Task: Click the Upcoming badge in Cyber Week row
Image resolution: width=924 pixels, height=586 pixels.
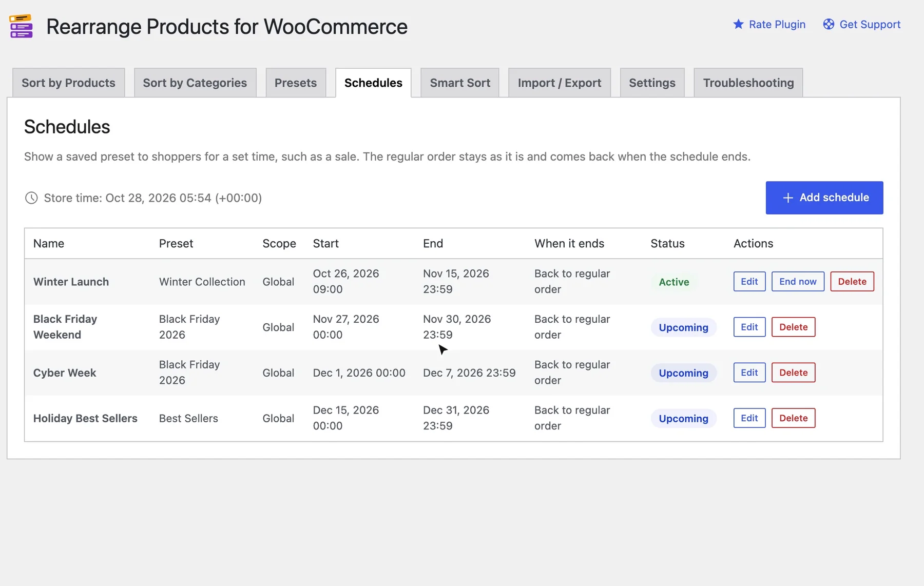Action: click(683, 373)
